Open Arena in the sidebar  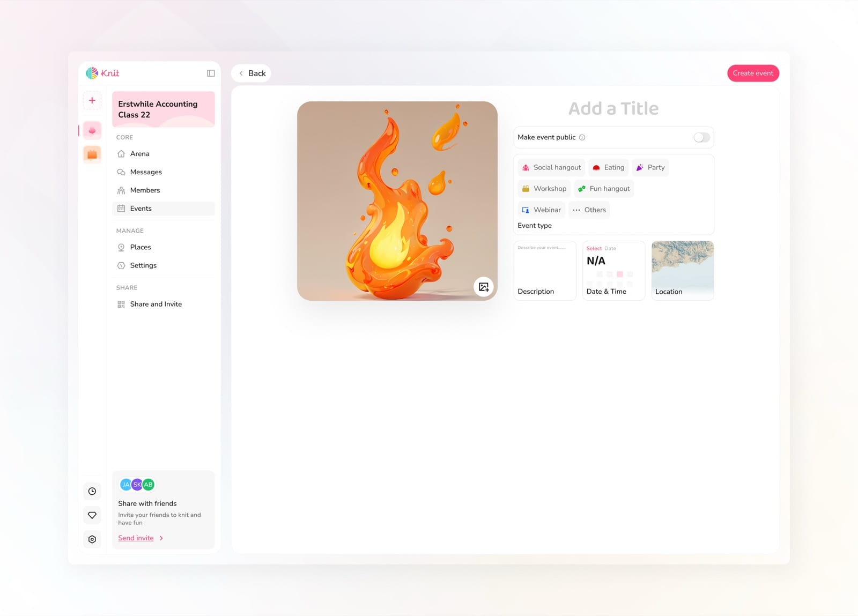(164, 154)
